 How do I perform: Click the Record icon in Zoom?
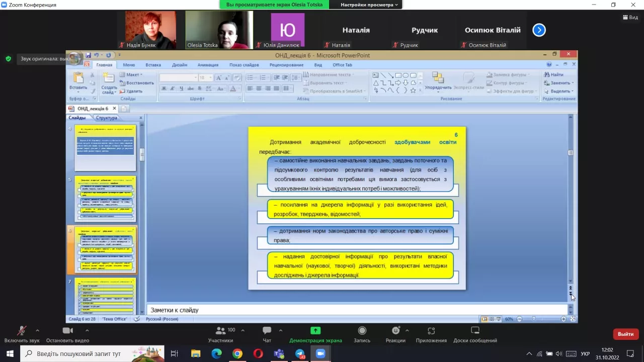click(362, 331)
